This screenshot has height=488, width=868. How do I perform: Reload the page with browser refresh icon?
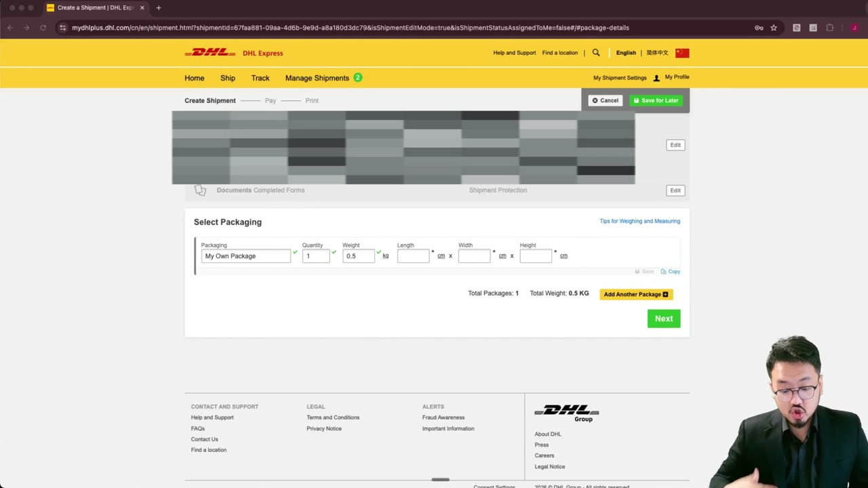click(43, 28)
